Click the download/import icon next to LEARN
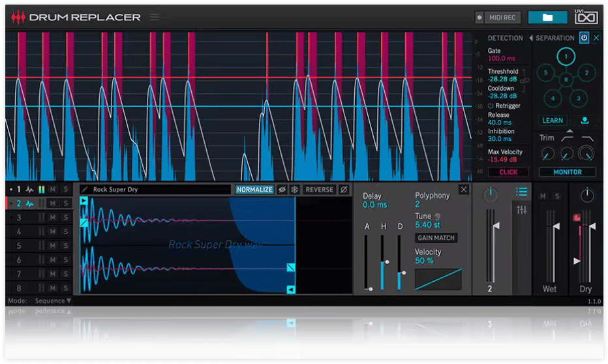608x364 pixels. pos(585,121)
